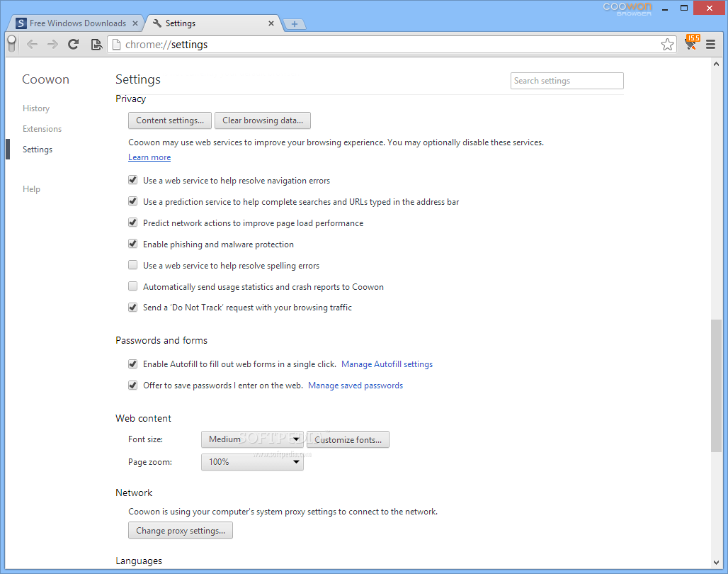Screen dimensions: 728x574
Task: Open Extensions from the sidebar
Action: tap(42, 129)
